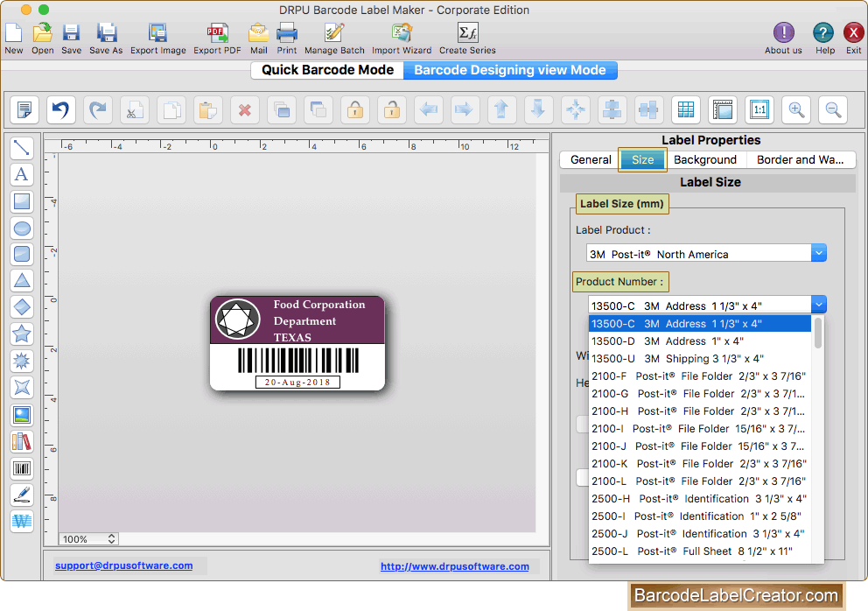Image resolution: width=868 pixels, height=611 pixels.
Task: Pick the Star shape tool
Action: click(22, 334)
